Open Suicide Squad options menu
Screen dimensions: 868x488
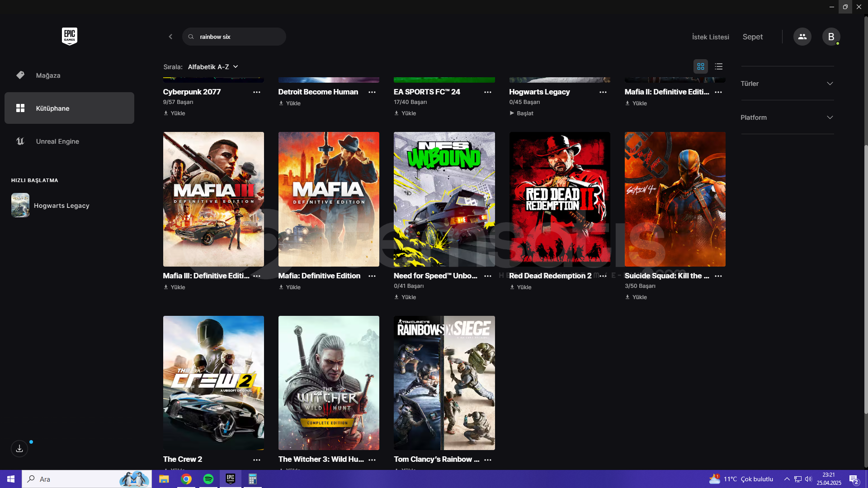click(718, 276)
